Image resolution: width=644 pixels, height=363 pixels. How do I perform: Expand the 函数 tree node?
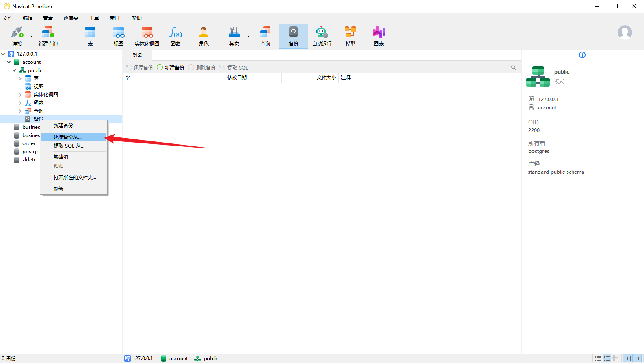[x=20, y=102]
